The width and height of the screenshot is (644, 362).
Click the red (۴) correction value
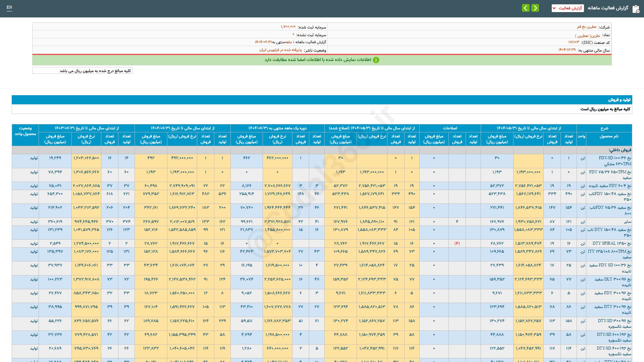pyautogui.click(x=457, y=243)
